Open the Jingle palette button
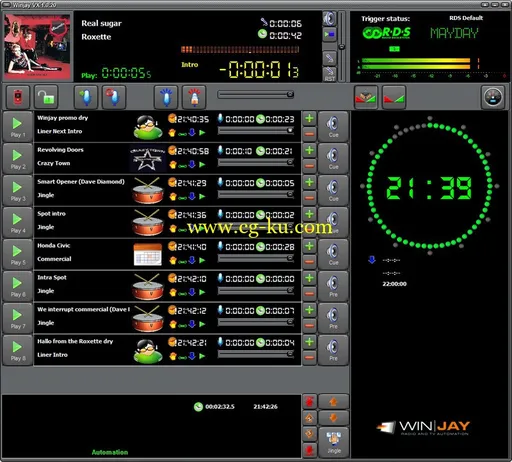 tap(333, 442)
